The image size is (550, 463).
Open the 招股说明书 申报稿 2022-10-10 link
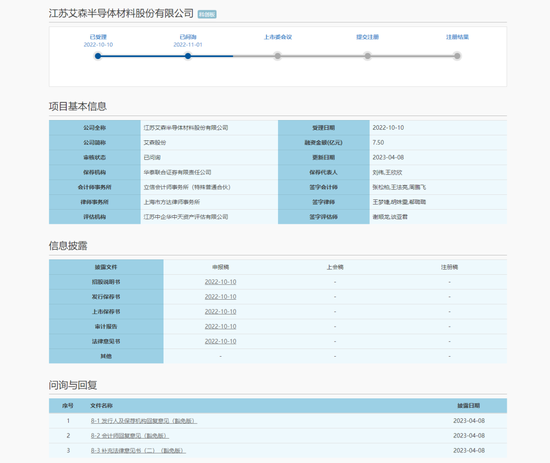click(x=220, y=282)
